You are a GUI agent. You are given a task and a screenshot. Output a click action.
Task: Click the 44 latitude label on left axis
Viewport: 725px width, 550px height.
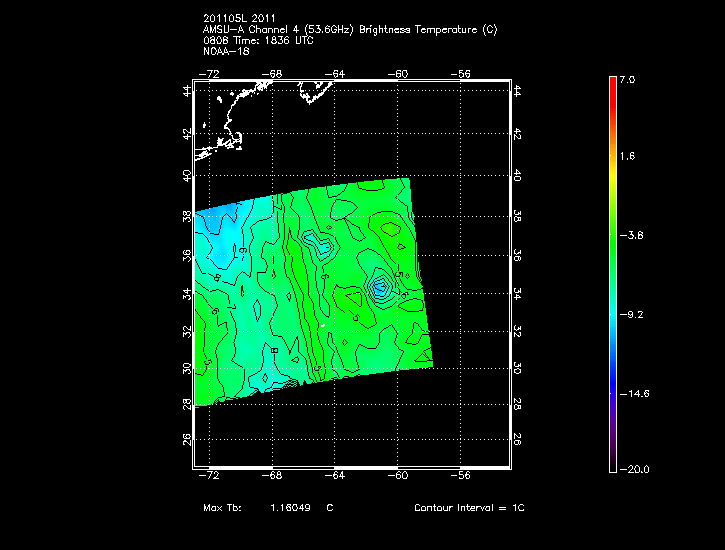(186, 91)
